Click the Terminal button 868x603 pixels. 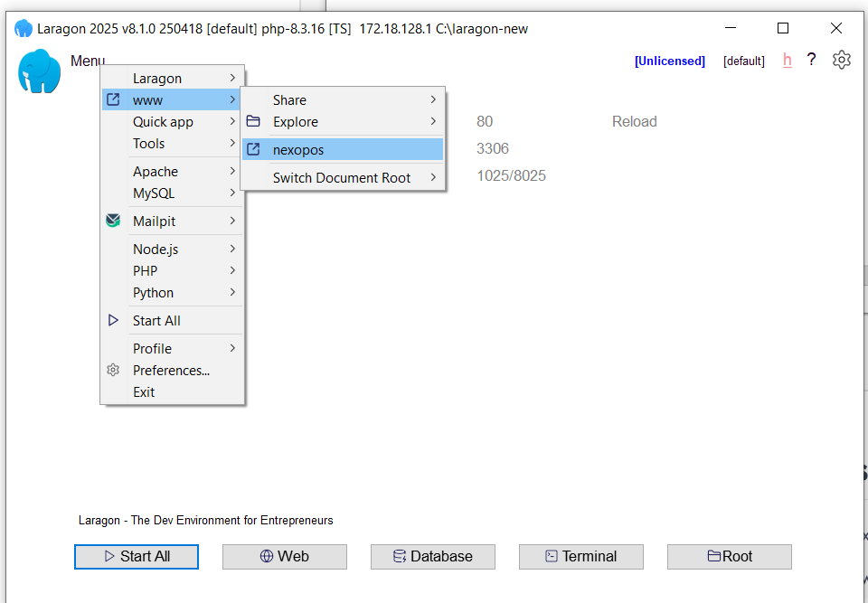[581, 557]
